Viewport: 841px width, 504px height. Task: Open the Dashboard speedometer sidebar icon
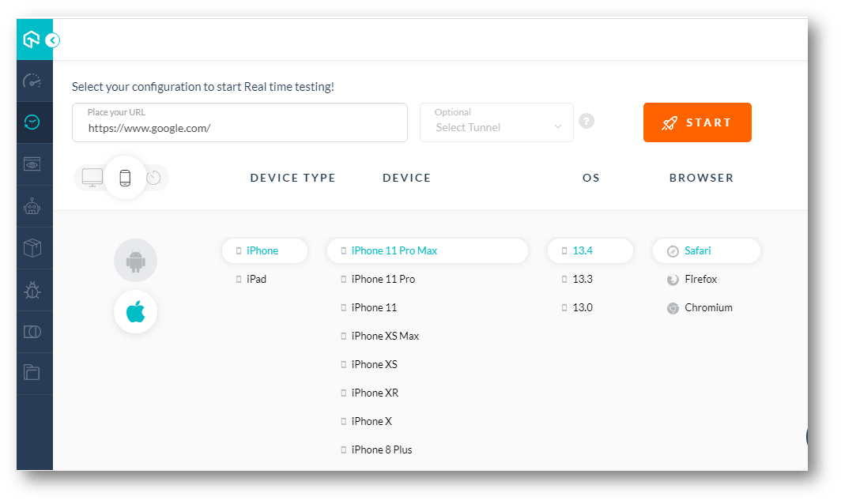pos(34,80)
